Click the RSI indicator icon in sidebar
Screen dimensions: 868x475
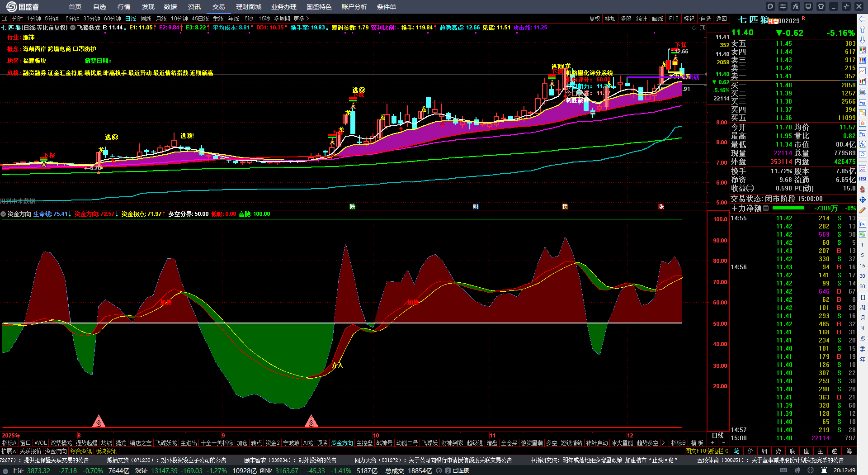[863, 179]
